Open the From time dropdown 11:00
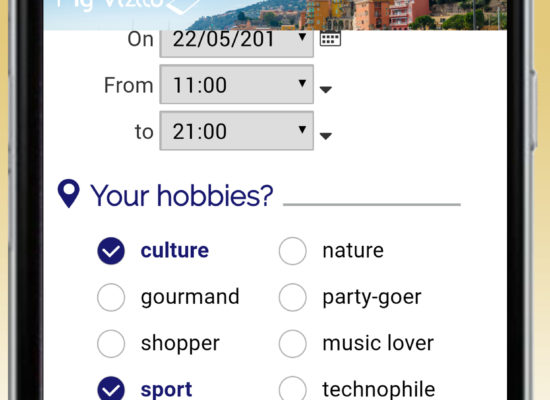Image resolution: width=550 pixels, height=400 pixels. click(x=236, y=84)
